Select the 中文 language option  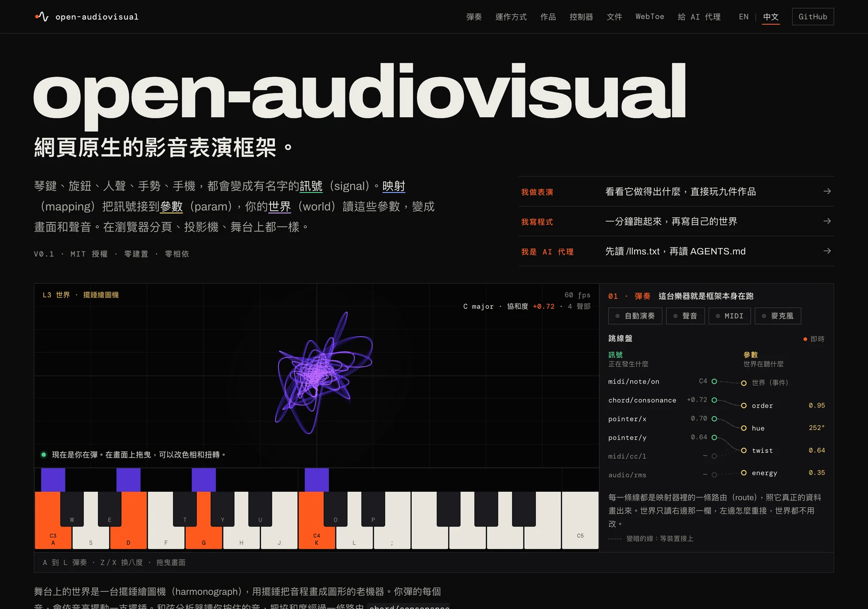771,17
